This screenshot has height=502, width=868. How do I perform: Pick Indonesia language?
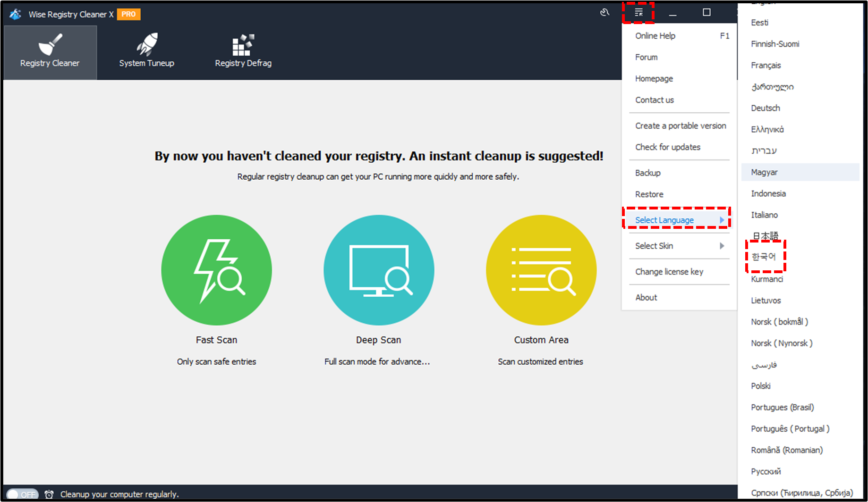coord(800,193)
